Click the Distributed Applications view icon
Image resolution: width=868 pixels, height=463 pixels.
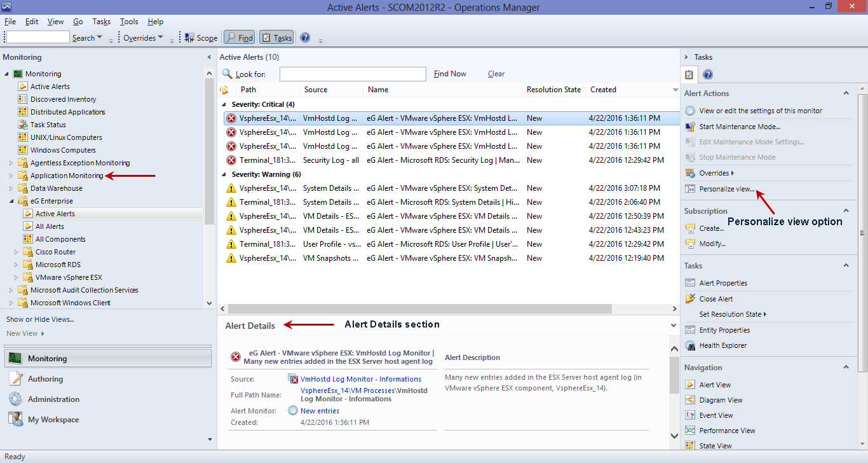pyautogui.click(x=23, y=112)
